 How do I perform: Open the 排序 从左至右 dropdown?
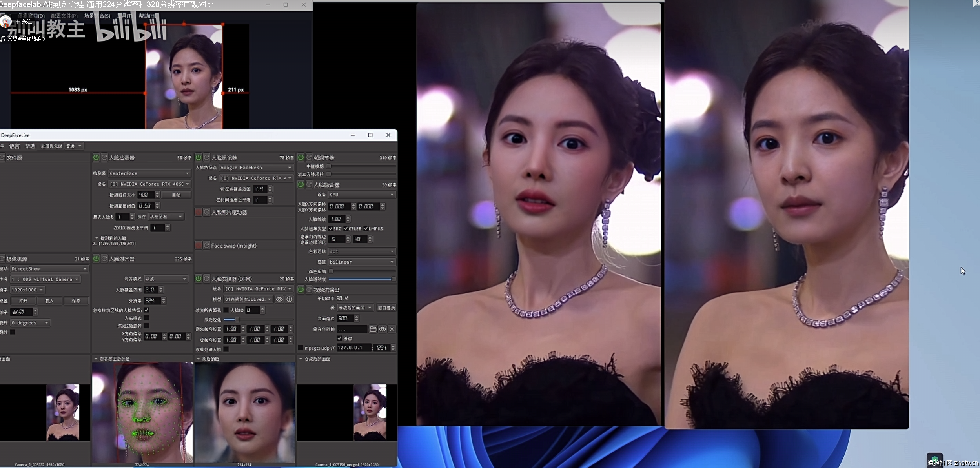click(166, 217)
